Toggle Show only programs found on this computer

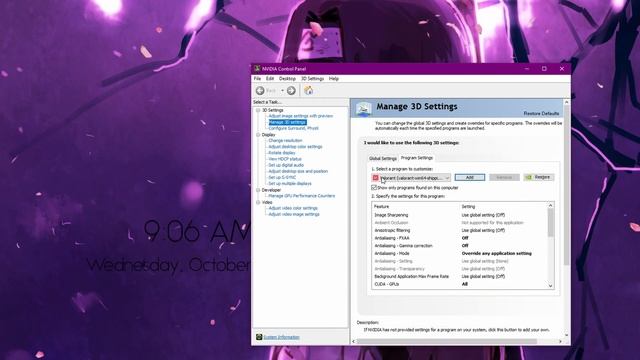point(374,188)
